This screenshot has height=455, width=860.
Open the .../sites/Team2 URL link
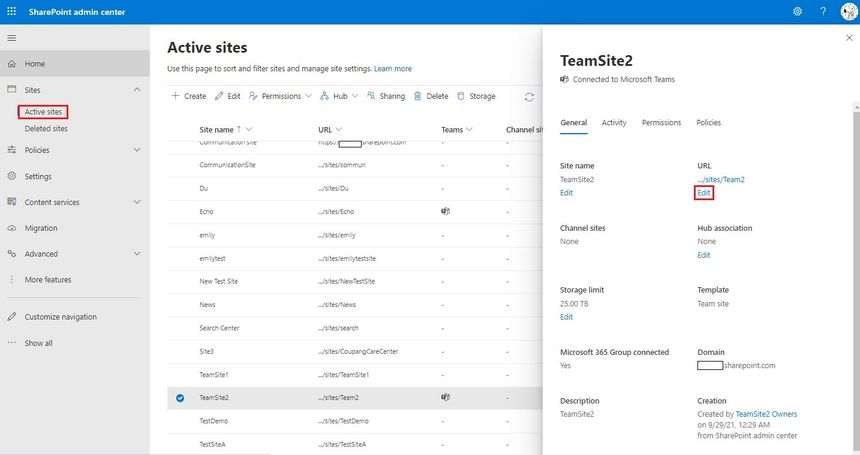tap(721, 179)
